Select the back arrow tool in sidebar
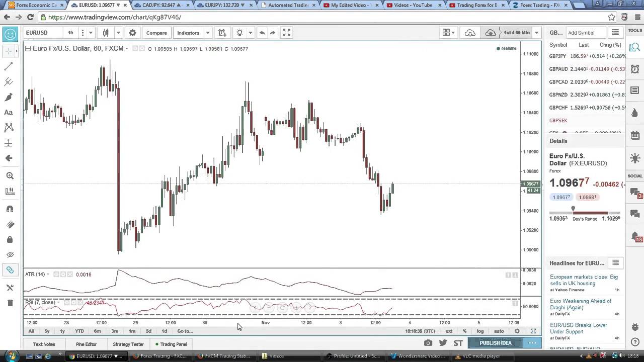The width and height of the screenshot is (644, 362). (x=9, y=158)
